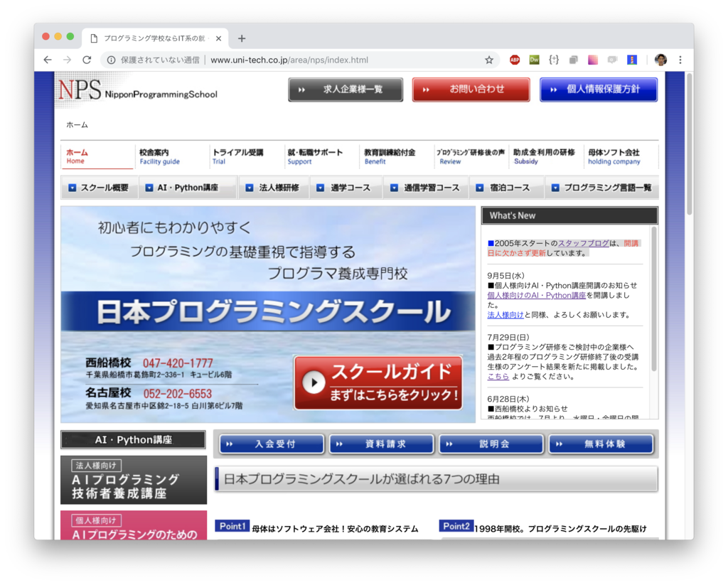Open 個人様向けのAI・Python講座 link

[536, 295]
